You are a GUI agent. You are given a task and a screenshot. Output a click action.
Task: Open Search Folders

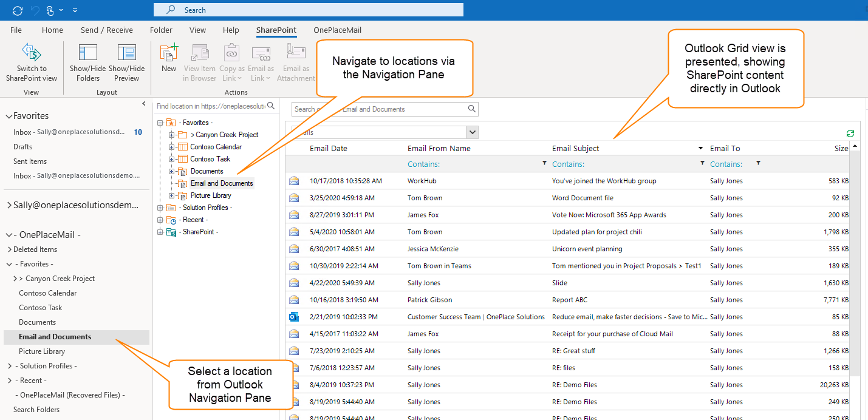coord(36,410)
